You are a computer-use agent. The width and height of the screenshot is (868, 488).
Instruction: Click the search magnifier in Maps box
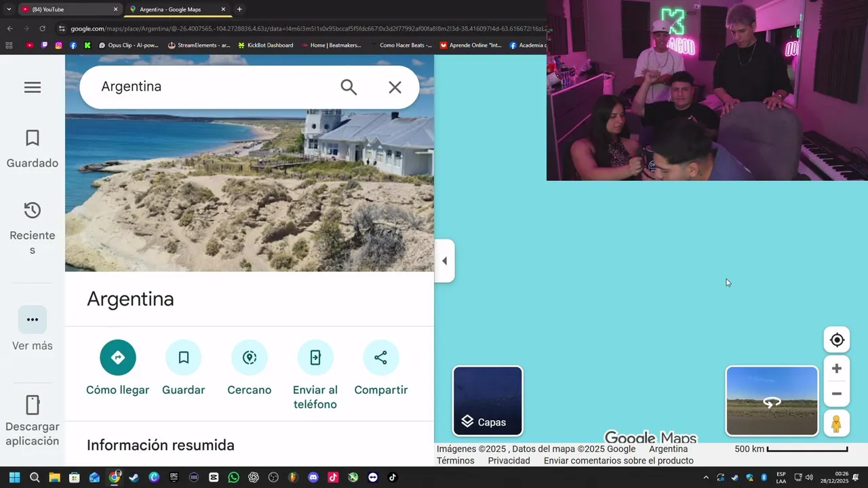point(349,87)
